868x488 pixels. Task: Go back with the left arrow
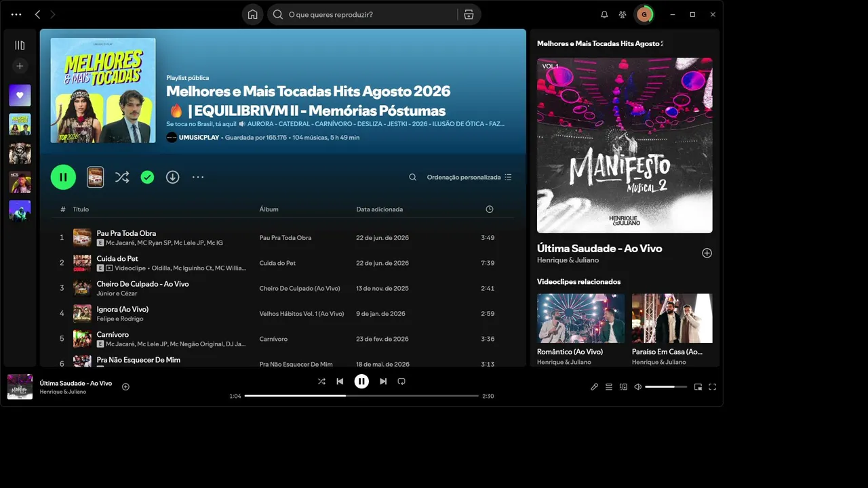(37, 14)
